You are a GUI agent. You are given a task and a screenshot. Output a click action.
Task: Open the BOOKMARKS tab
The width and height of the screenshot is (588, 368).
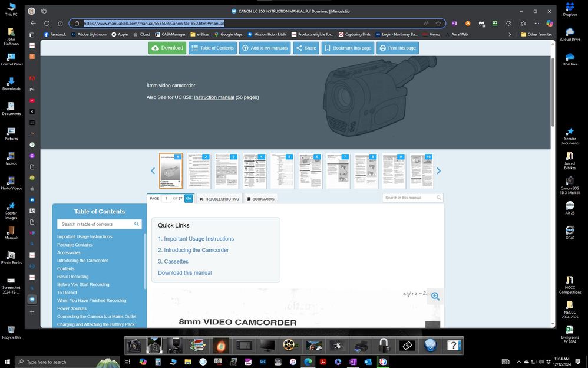(260, 199)
